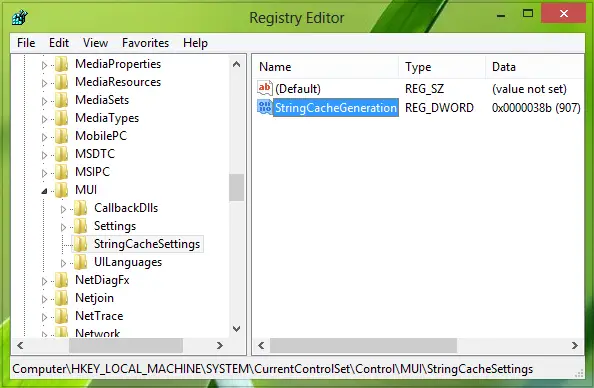Expand the MediaProperties key

[x=44, y=65]
